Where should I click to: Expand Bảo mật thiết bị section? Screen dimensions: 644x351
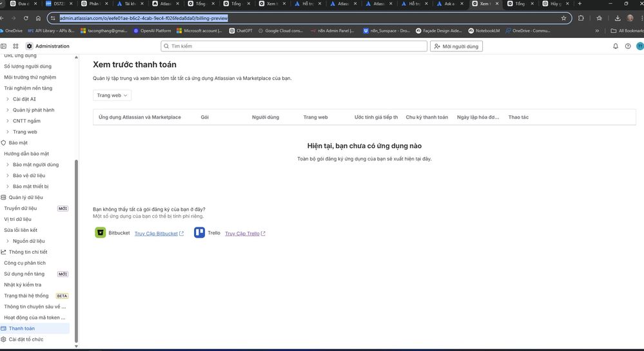click(7, 186)
